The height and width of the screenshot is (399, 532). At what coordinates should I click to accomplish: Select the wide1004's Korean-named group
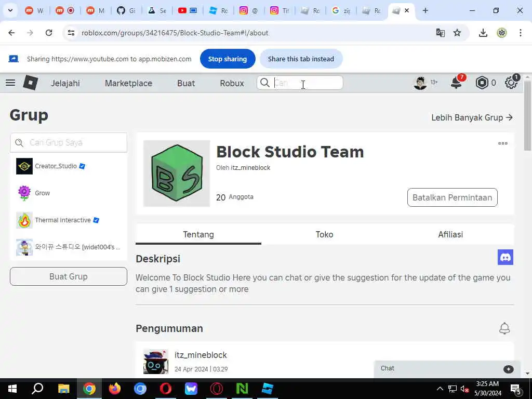[69, 247]
